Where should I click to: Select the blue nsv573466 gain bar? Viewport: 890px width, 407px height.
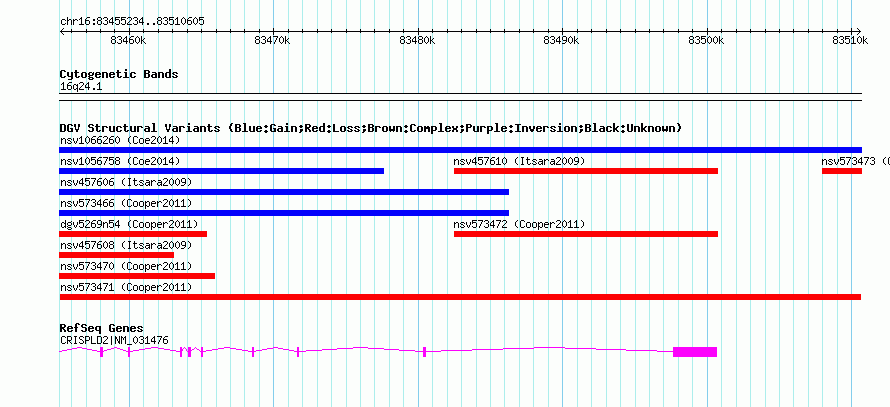coord(284,213)
